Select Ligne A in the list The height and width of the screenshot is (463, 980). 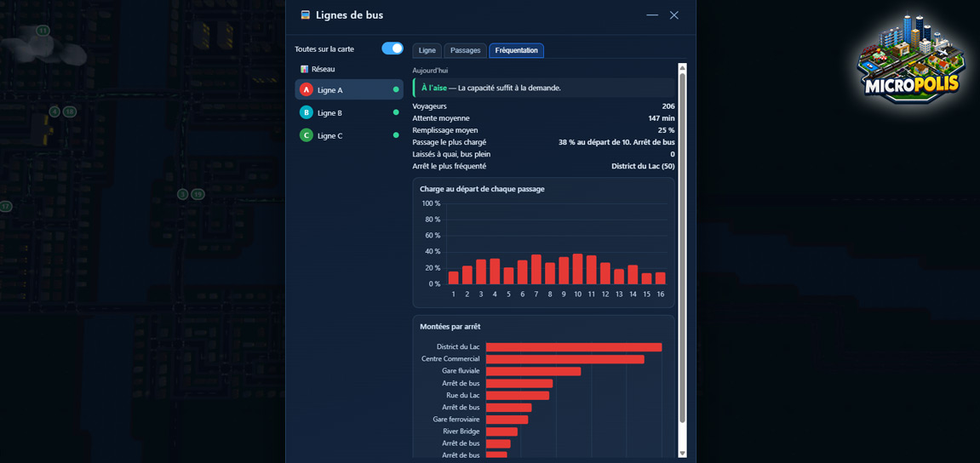[x=349, y=90]
